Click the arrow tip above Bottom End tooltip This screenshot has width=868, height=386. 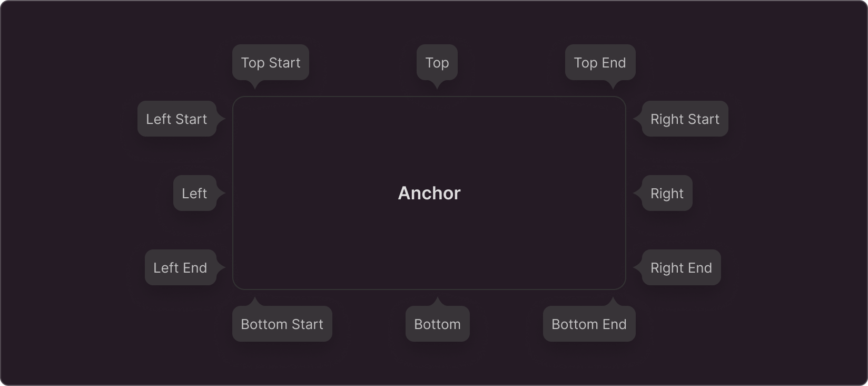pyautogui.click(x=613, y=301)
